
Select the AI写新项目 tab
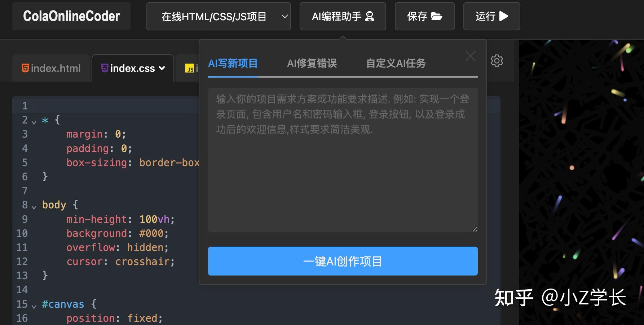pyautogui.click(x=233, y=64)
